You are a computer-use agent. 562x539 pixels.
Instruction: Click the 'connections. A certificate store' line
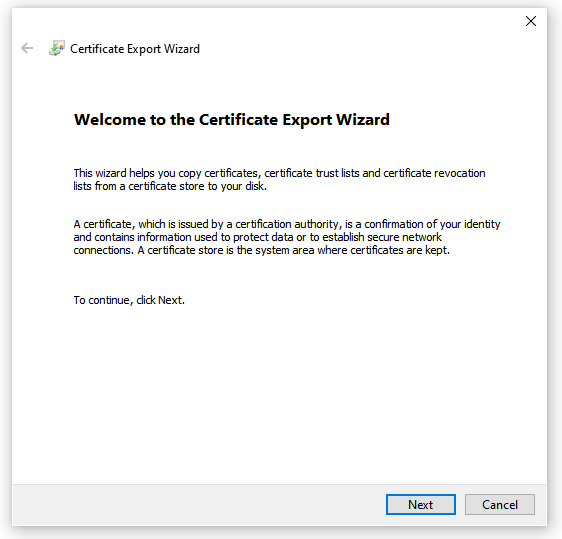261,250
